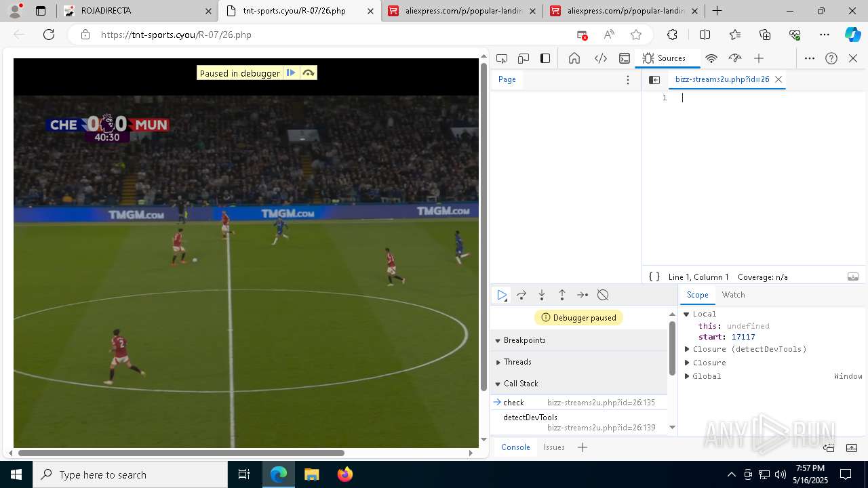
Task: Refresh the current page
Action: [x=49, y=35]
